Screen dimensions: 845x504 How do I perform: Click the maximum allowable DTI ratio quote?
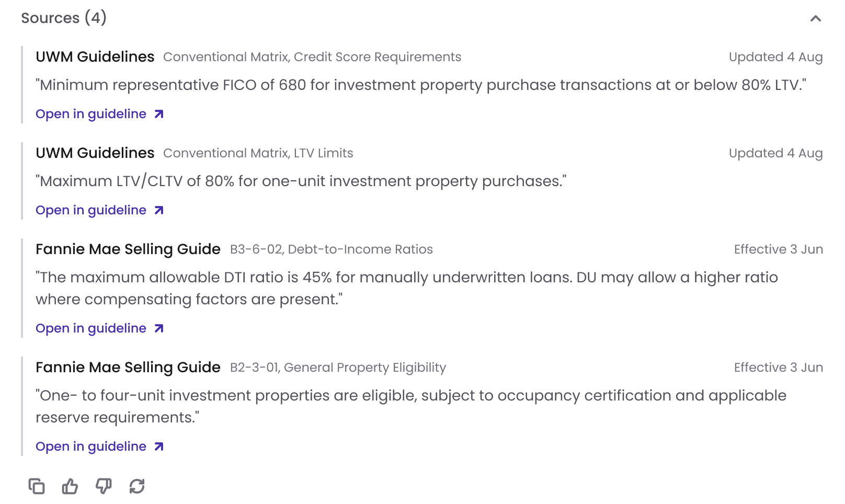point(407,288)
